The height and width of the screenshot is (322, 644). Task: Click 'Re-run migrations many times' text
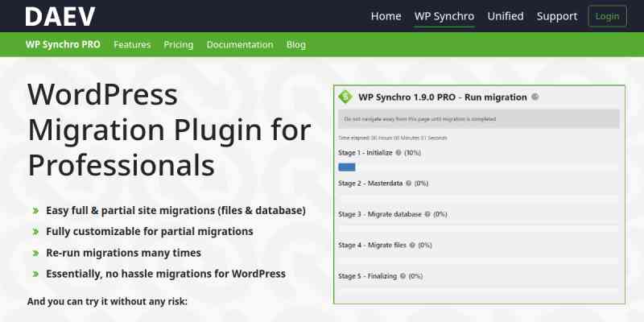[123, 253]
